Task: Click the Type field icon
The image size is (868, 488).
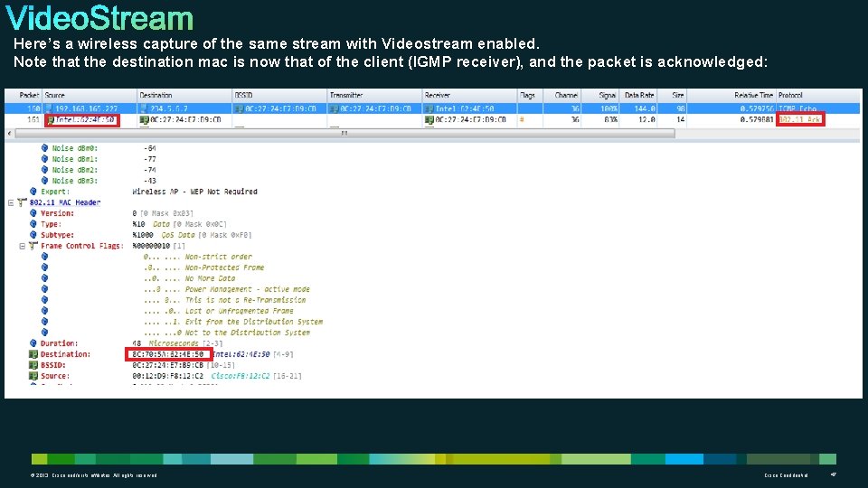Action: (x=33, y=224)
